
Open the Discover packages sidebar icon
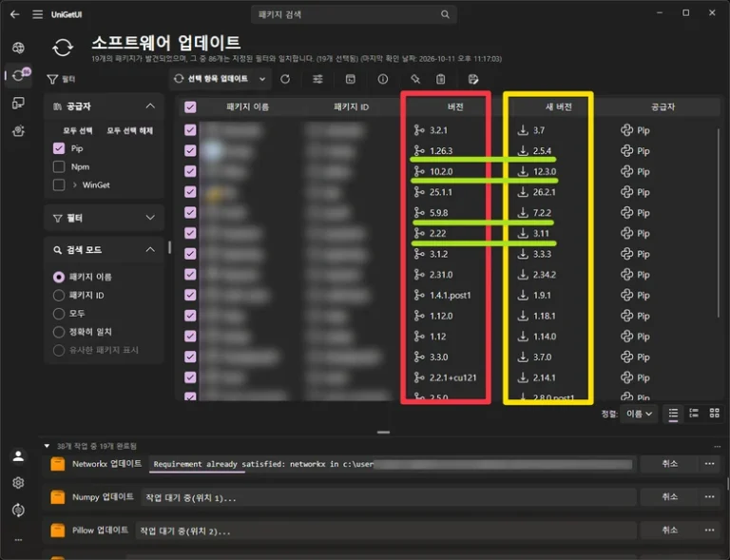click(x=18, y=48)
